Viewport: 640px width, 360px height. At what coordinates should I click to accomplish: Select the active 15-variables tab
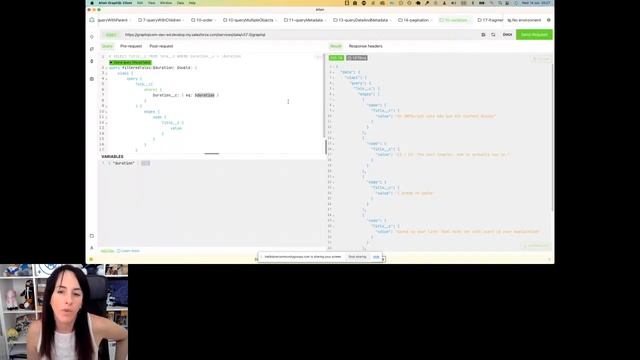(455, 20)
